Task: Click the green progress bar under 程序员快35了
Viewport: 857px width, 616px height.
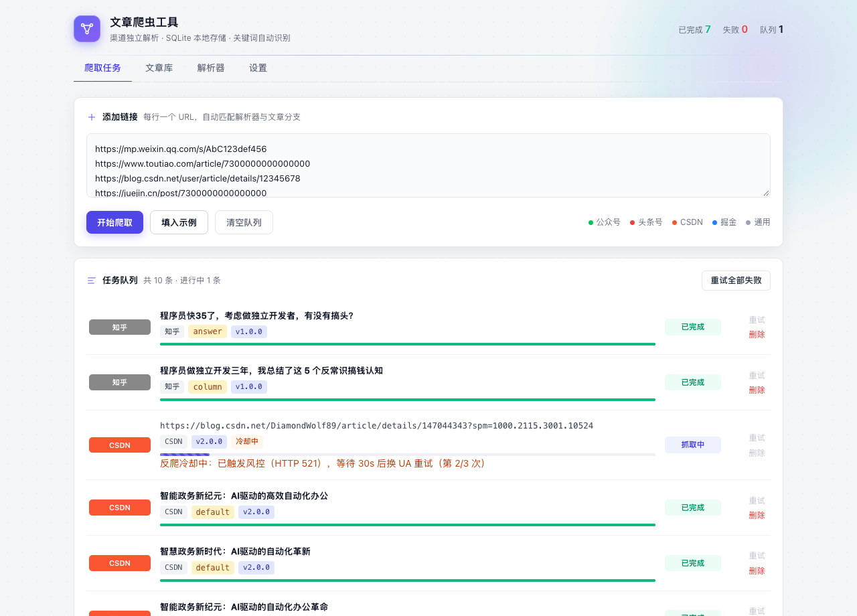Action: point(408,344)
